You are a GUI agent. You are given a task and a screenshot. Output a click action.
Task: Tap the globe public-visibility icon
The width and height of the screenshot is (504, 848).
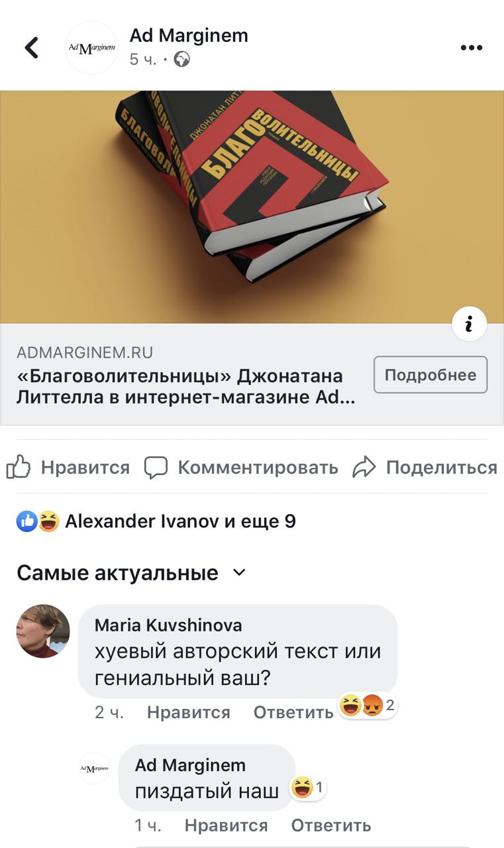coord(182,60)
